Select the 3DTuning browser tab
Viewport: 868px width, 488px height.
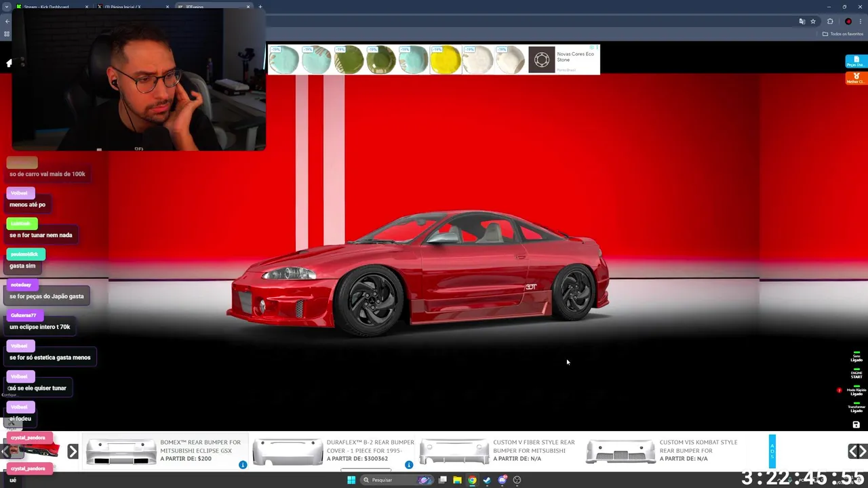[x=210, y=7]
